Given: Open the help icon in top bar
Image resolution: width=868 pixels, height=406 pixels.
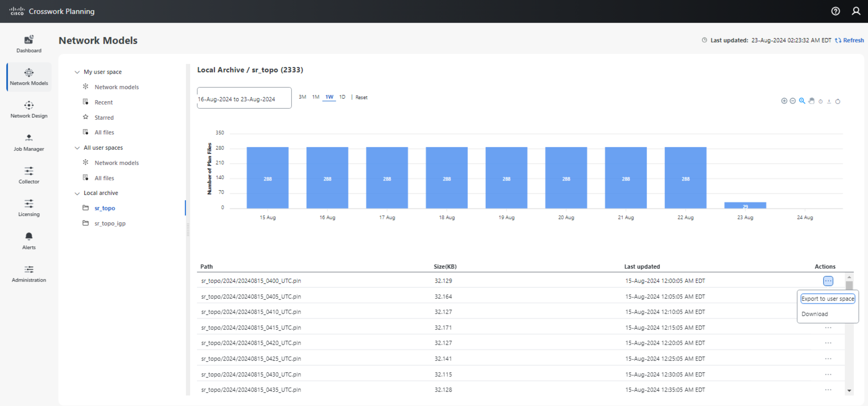Looking at the screenshot, I should point(835,11).
